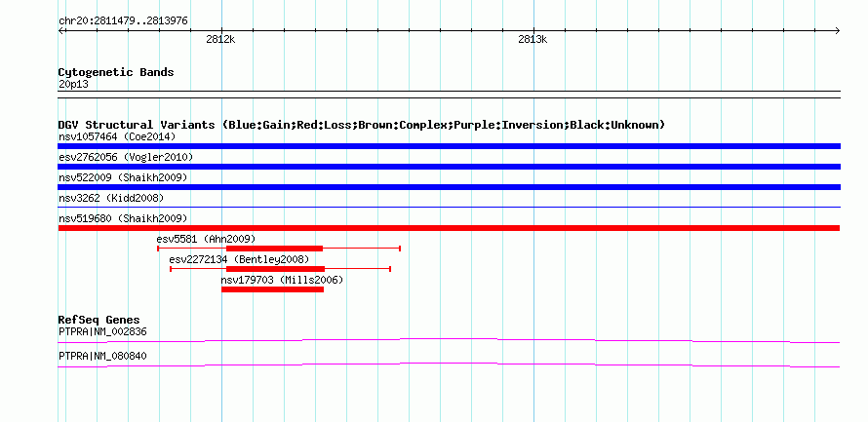Click the PTPRA|NM_002836 gene label
The image size is (868, 422).
102,331
